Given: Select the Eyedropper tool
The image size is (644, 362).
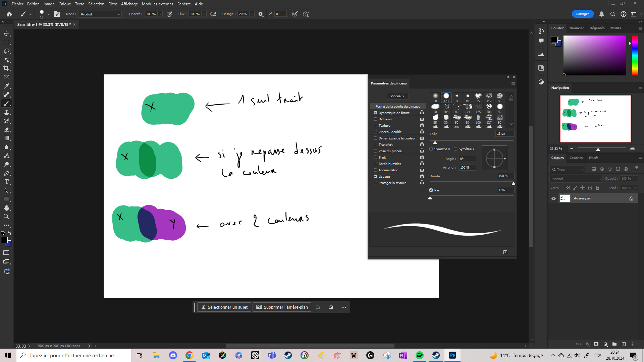Looking at the screenshot, I should pyautogui.click(x=6, y=86).
